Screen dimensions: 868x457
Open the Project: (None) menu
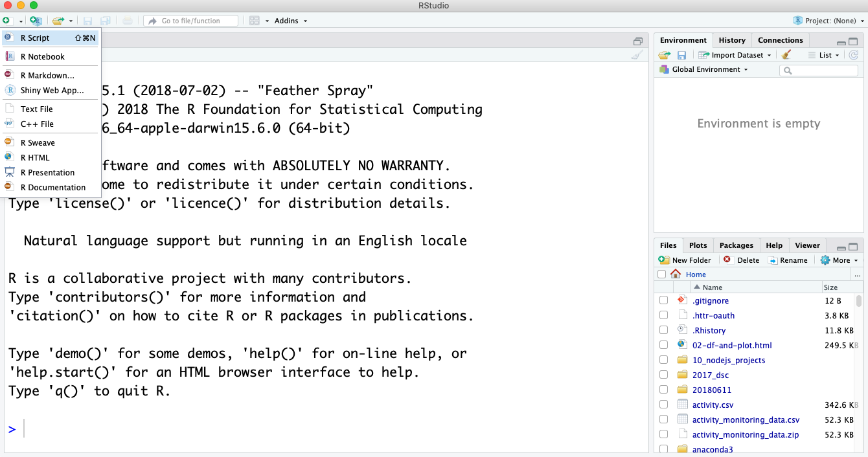[829, 21]
